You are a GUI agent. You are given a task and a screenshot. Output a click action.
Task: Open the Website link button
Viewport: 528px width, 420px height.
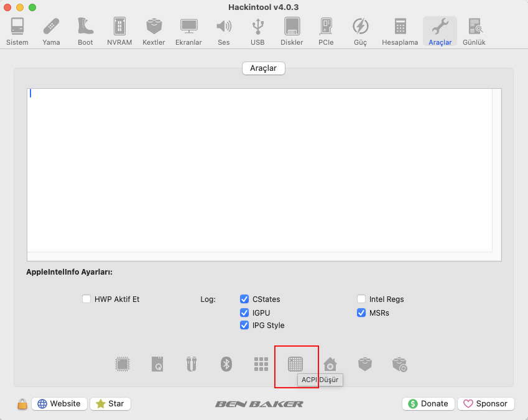click(x=59, y=404)
